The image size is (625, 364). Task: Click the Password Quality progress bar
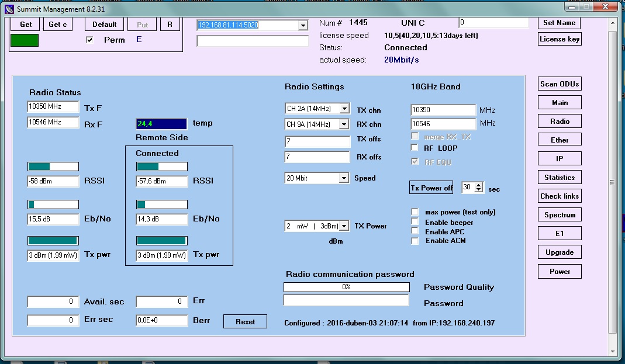(346, 287)
